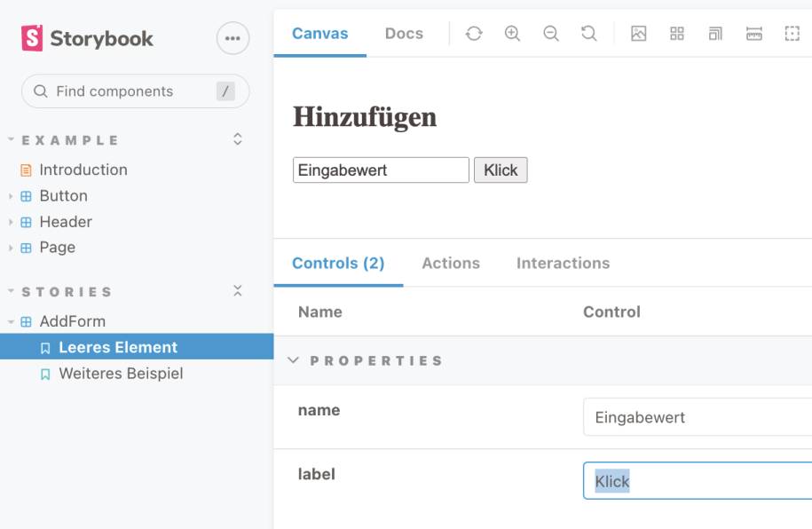Select the Weiteres Beispiel story
This screenshot has width=812, height=529.
tap(121, 374)
